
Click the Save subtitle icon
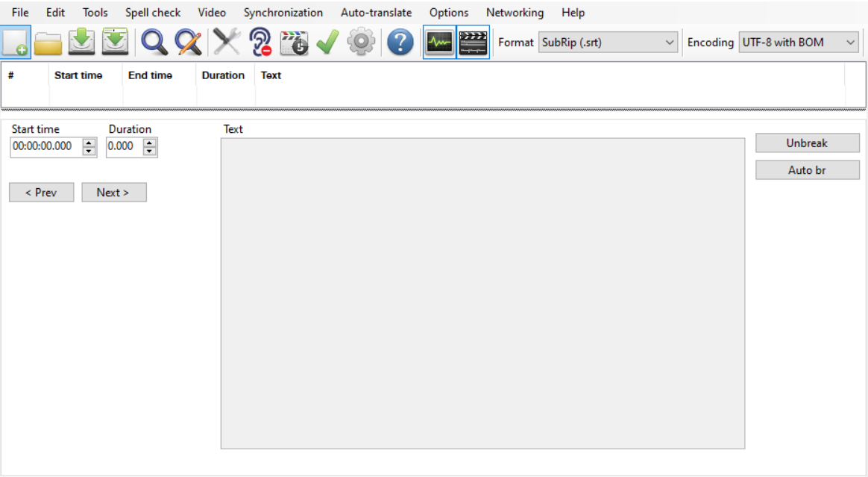(81, 42)
